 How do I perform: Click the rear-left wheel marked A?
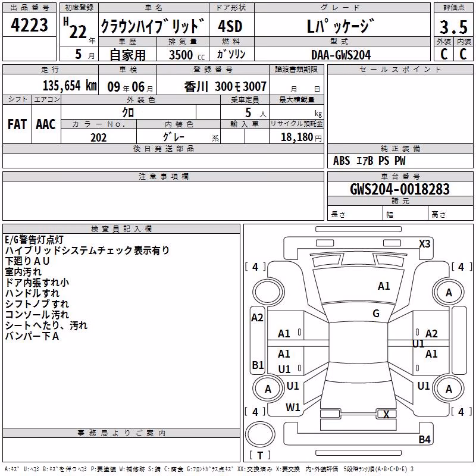point(268,389)
